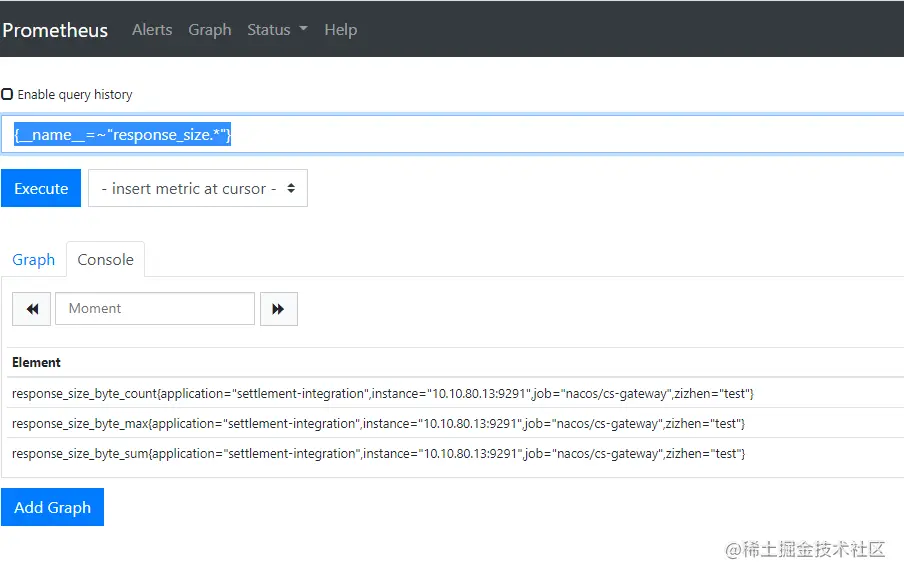Switch to the Graph tab
The height and width of the screenshot is (578, 904).
coord(33,260)
